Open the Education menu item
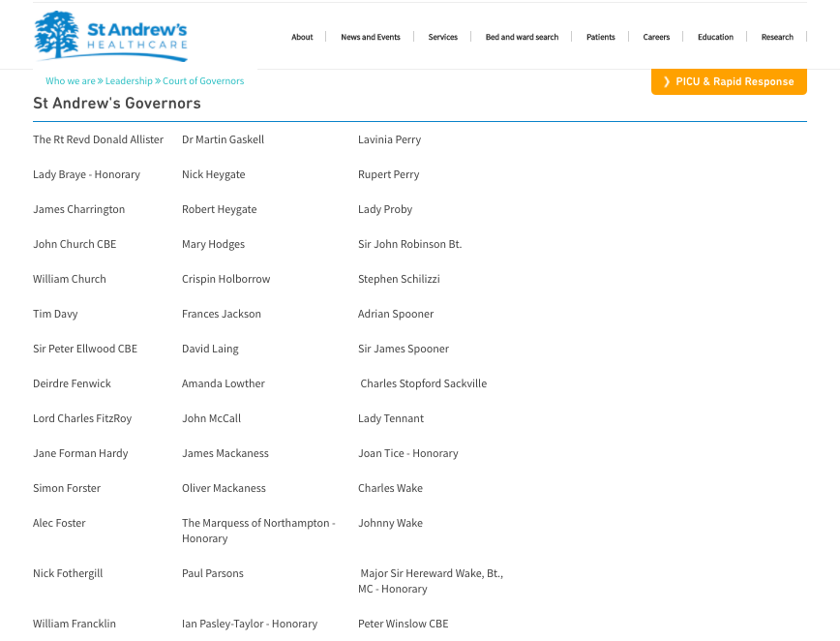This screenshot has height=641, width=840. click(715, 38)
